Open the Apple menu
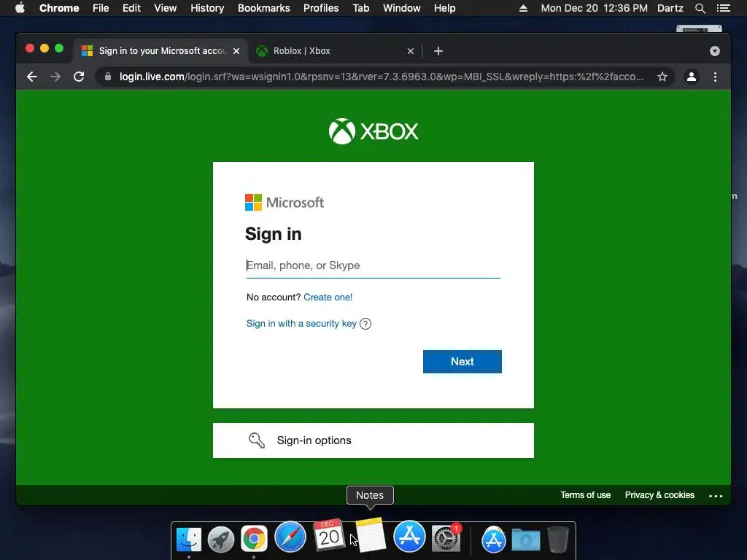Viewport: 747px width, 560px height. point(20,7)
